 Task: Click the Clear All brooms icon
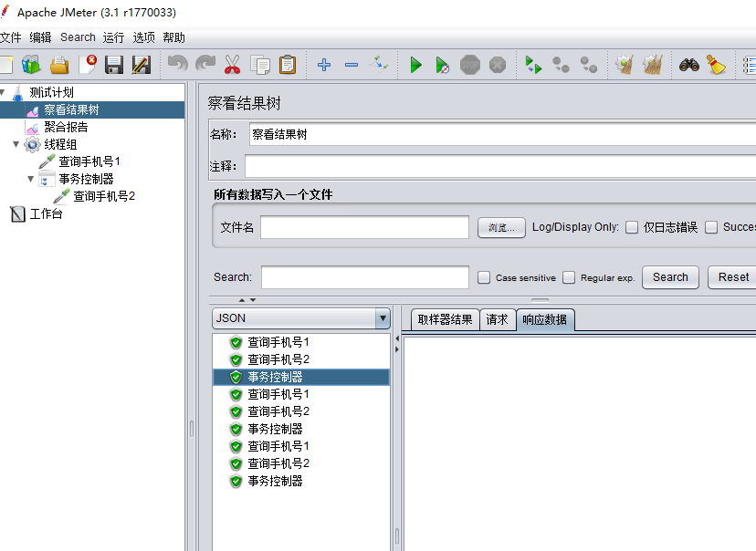tap(653, 65)
